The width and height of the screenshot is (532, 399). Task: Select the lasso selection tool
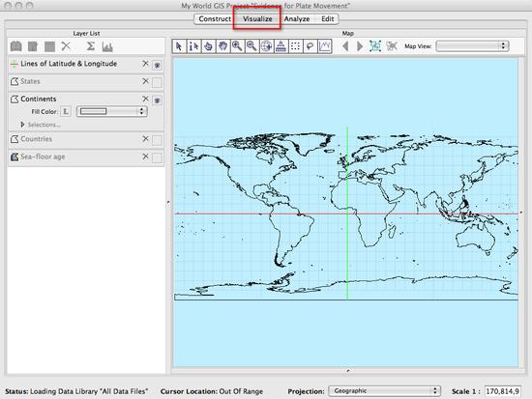[x=310, y=46]
